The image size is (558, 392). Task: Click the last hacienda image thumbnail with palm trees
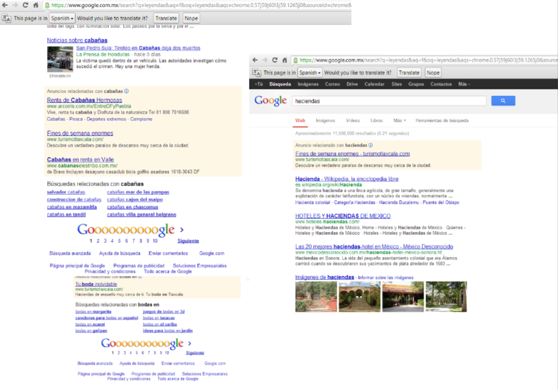click(x=446, y=297)
